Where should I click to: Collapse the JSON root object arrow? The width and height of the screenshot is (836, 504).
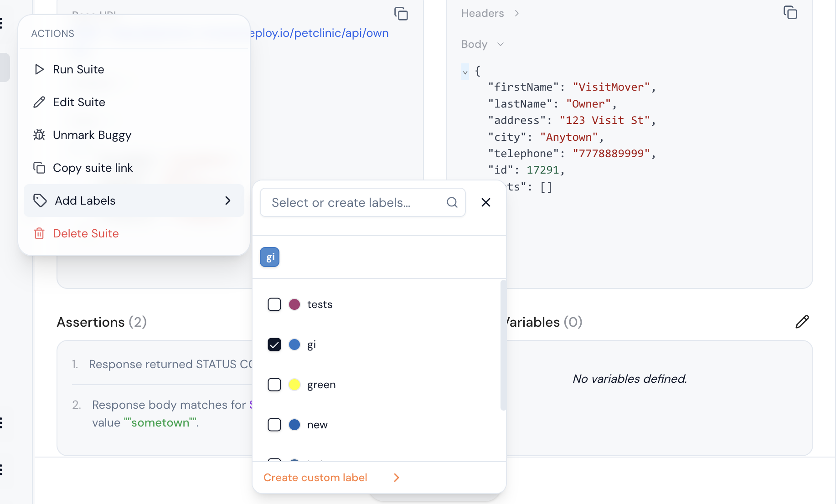(x=465, y=72)
